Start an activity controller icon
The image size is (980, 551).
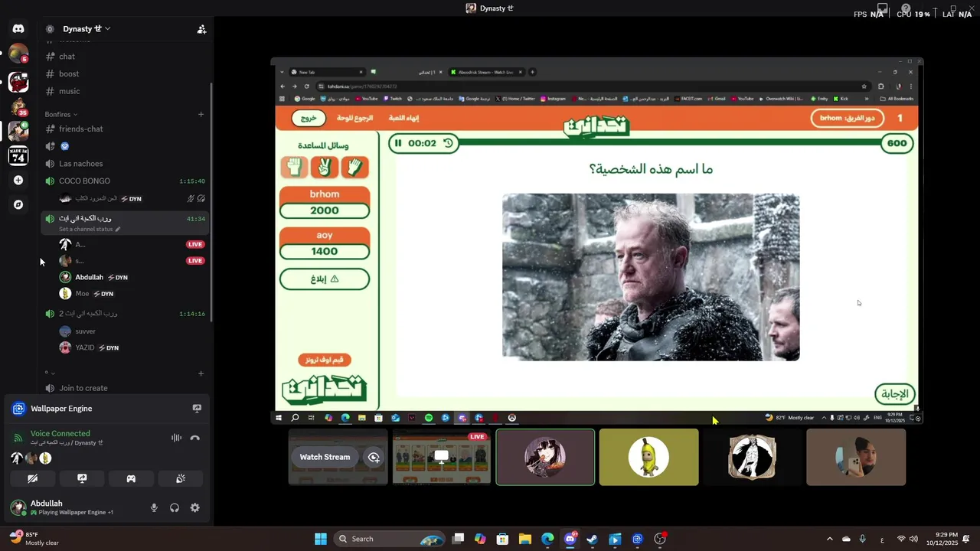click(x=131, y=478)
